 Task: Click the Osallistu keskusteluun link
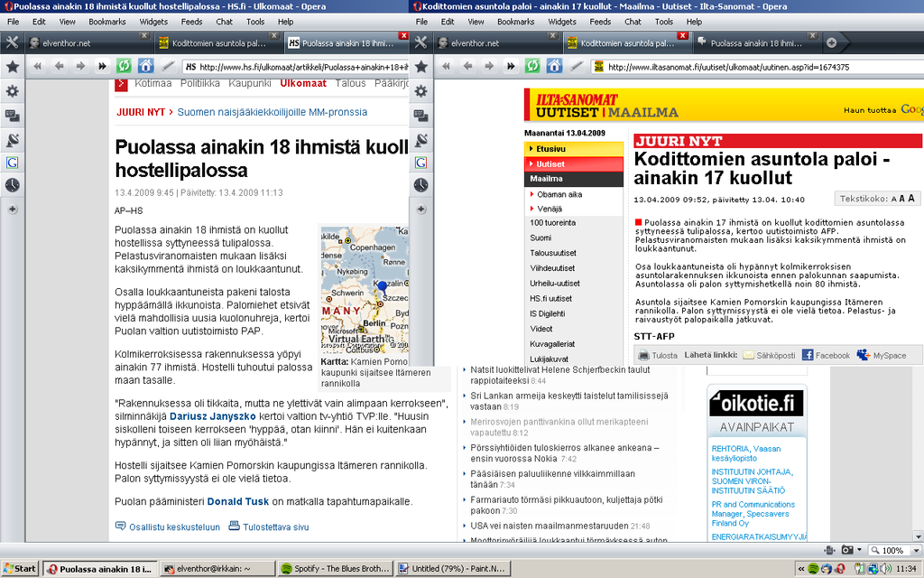pos(167,527)
